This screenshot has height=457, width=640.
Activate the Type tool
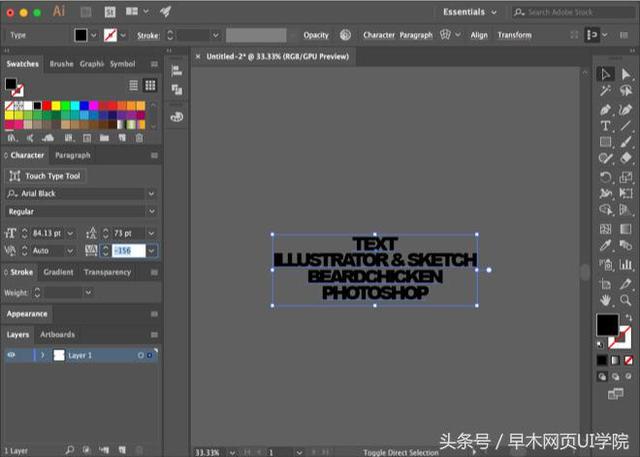[605, 126]
